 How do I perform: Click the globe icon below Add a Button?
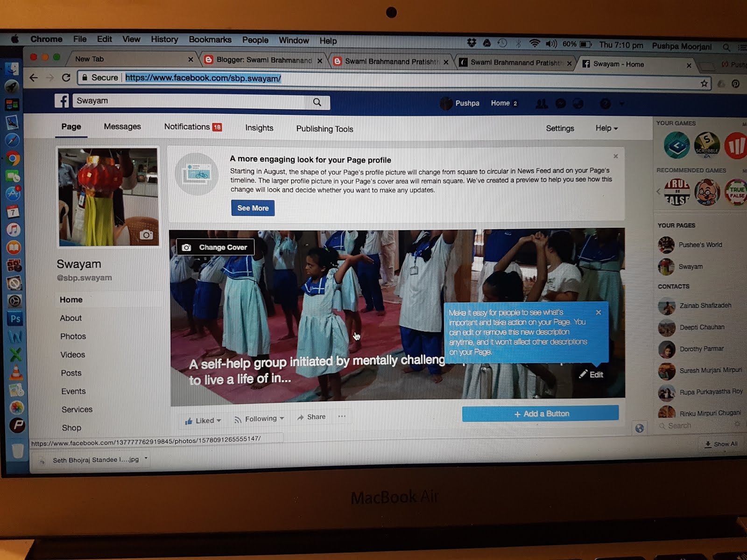(x=640, y=427)
